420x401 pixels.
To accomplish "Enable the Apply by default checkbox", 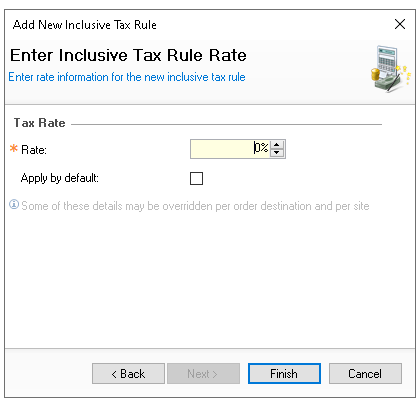I will (x=196, y=178).
